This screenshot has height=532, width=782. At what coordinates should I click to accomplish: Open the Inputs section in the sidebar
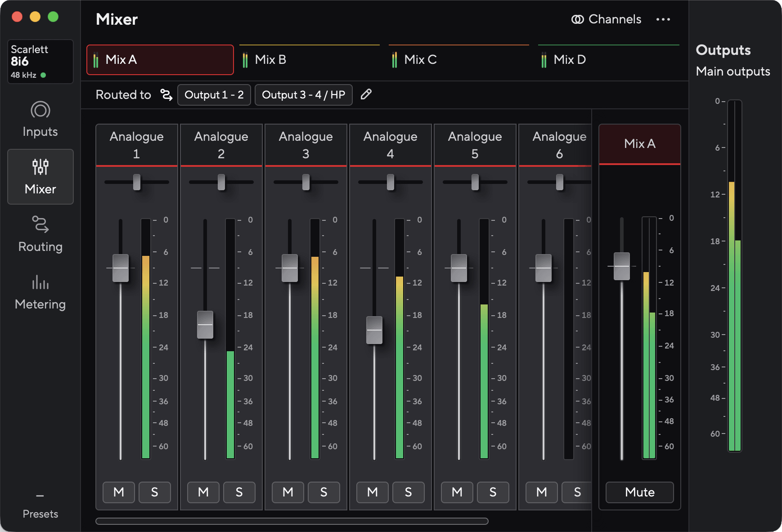click(x=40, y=119)
